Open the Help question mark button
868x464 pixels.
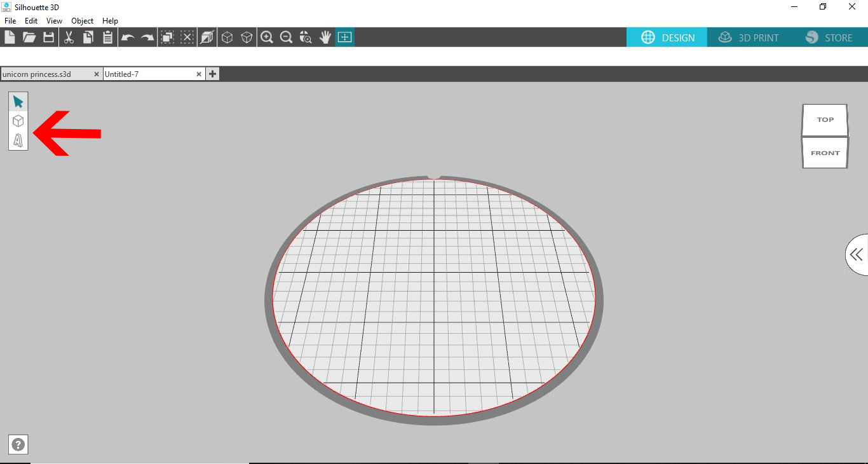click(18, 445)
